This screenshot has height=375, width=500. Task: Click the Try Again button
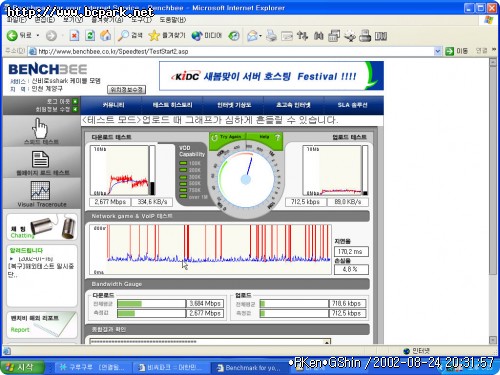tap(227, 137)
